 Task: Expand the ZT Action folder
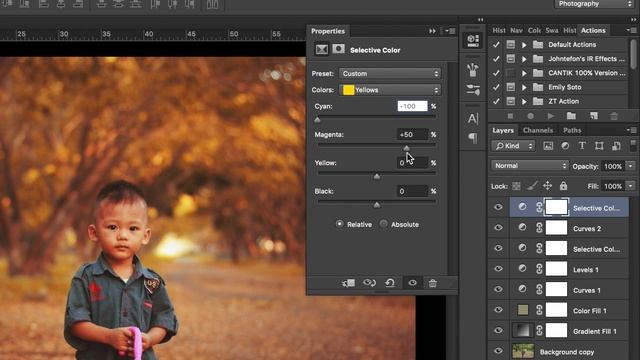coord(524,101)
